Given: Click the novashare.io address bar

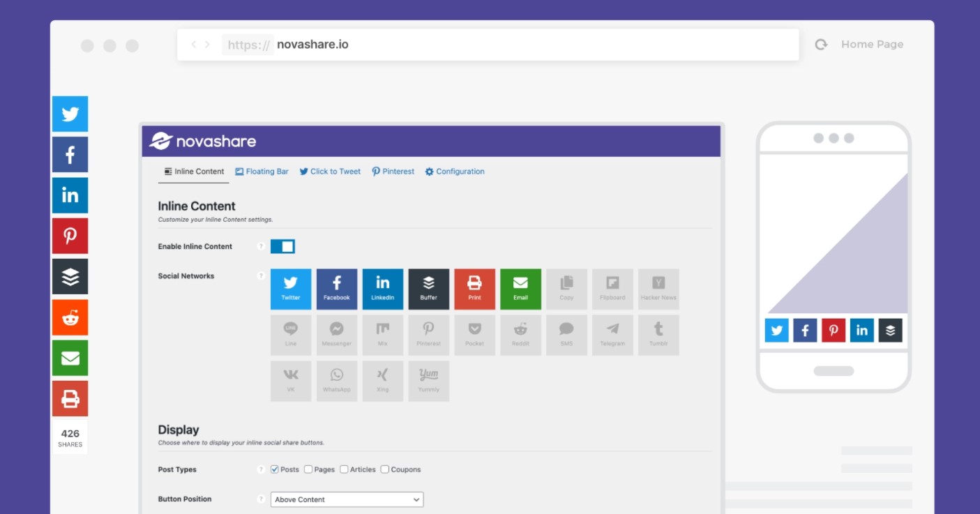Looking at the screenshot, I should pos(488,45).
